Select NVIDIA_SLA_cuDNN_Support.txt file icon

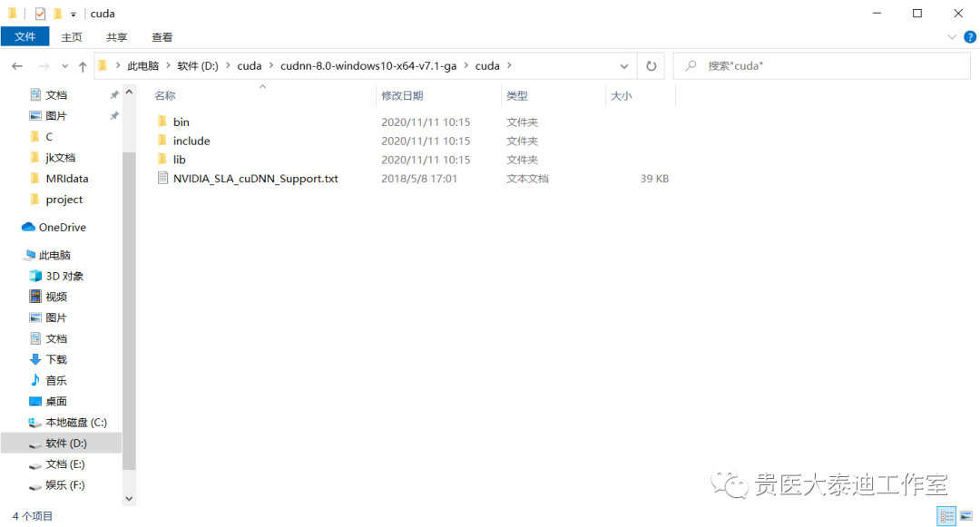(x=162, y=178)
